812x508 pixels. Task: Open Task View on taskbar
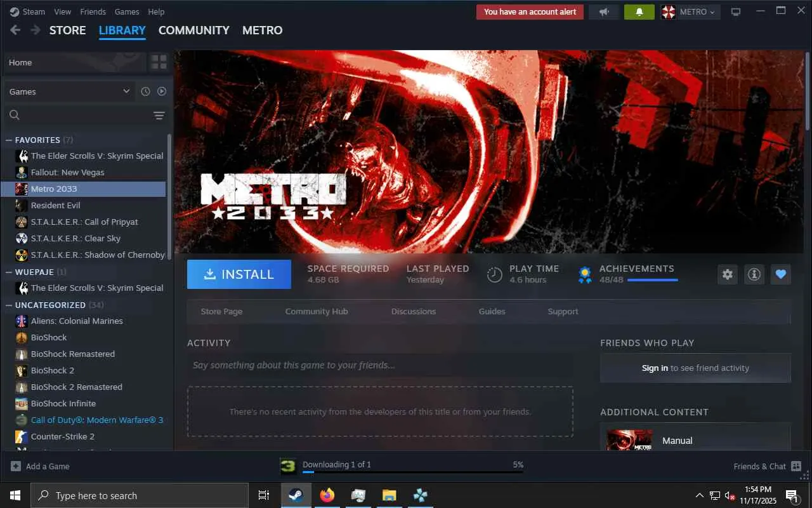point(264,495)
